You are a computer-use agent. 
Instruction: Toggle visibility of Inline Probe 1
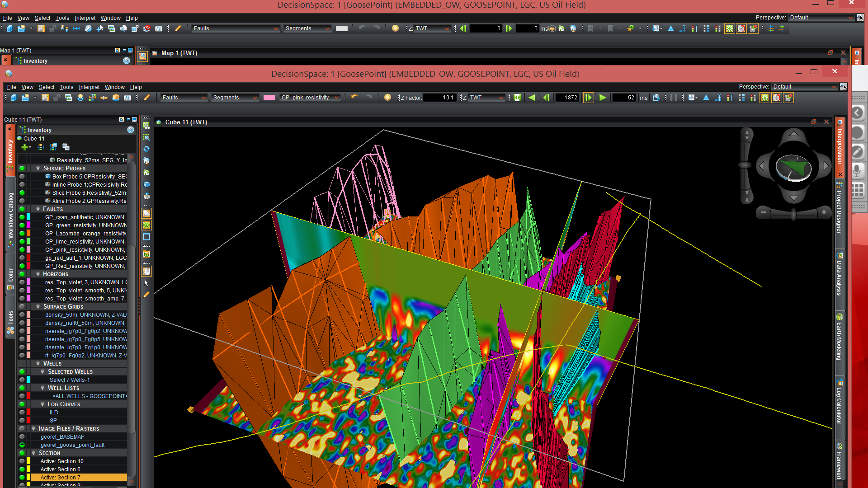(x=22, y=185)
